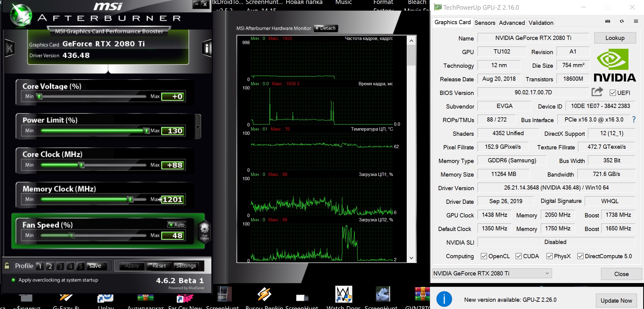Toggle the OpenCL checkbox

tap(484, 256)
